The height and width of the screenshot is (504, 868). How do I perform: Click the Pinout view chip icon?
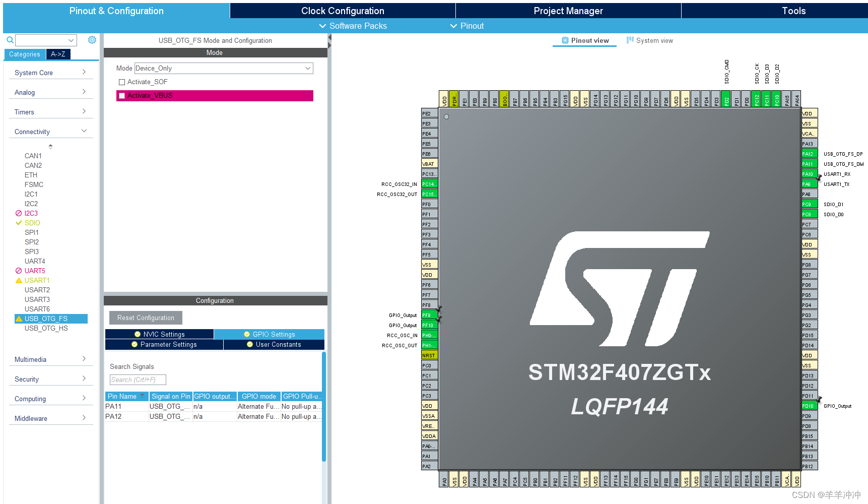pyautogui.click(x=565, y=40)
